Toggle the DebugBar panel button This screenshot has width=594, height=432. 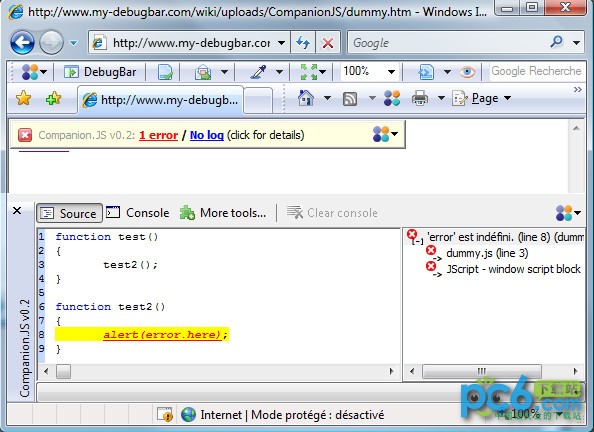[101, 72]
